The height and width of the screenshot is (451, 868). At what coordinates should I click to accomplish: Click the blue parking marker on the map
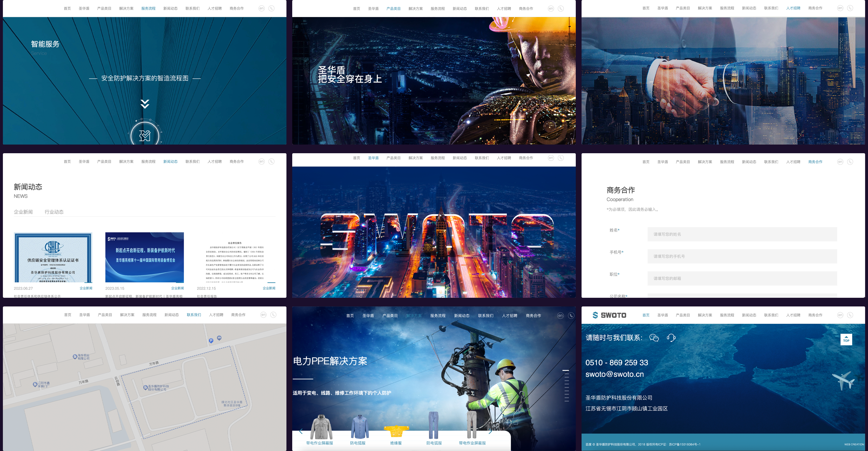click(211, 341)
